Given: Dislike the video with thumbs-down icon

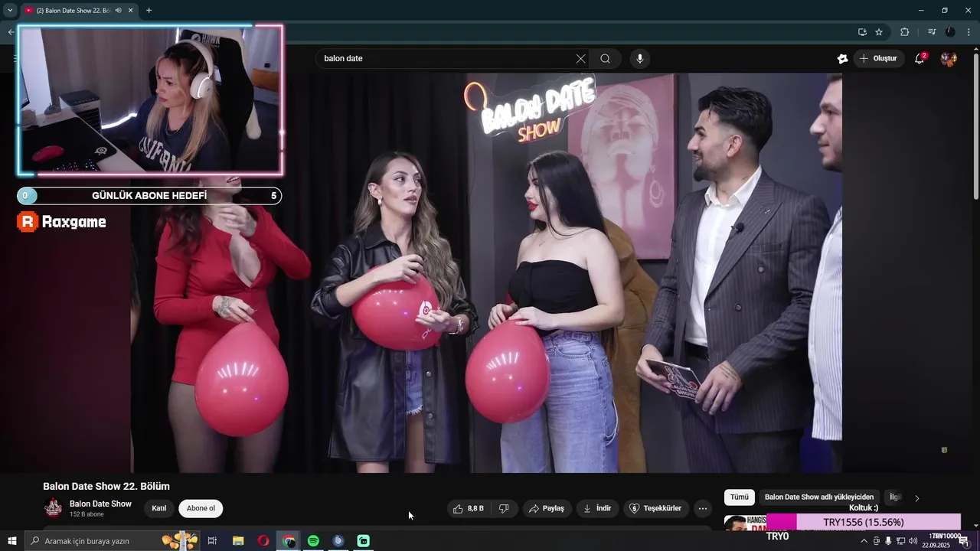Looking at the screenshot, I should (x=504, y=508).
